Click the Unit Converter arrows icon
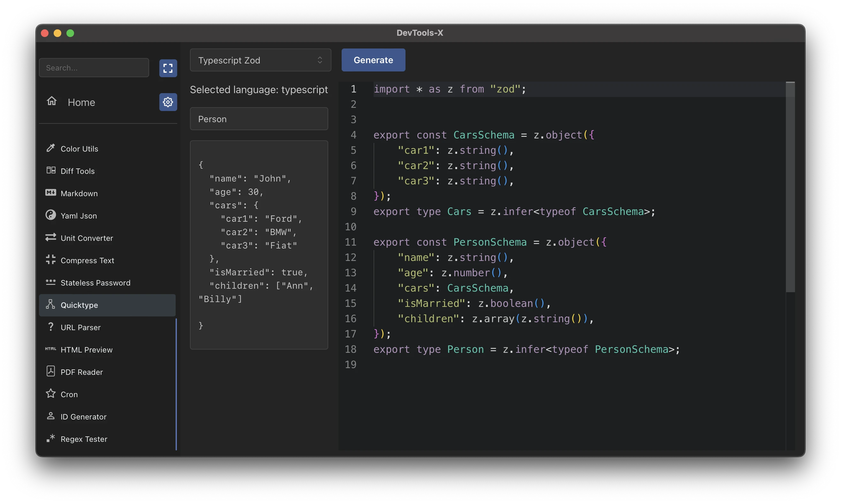The image size is (841, 504). [51, 238]
